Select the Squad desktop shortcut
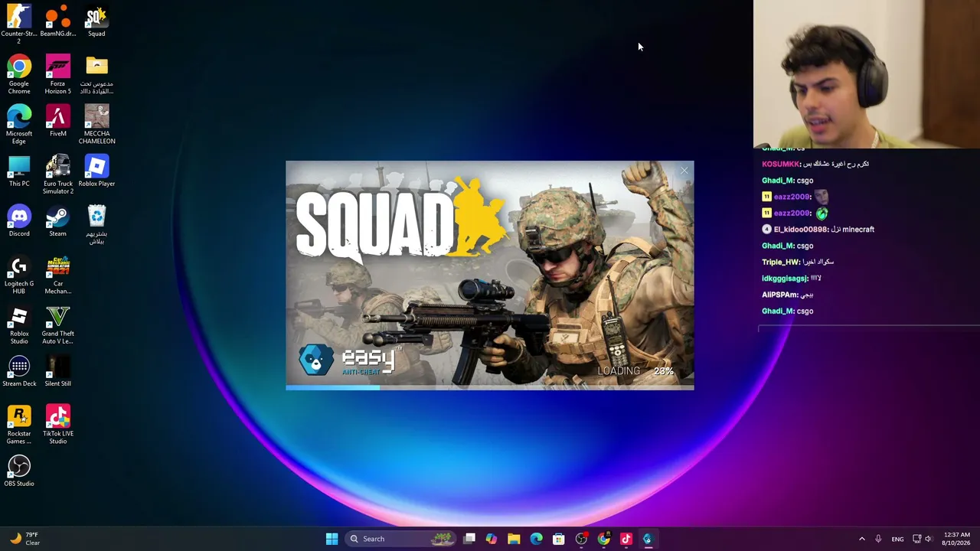980x551 pixels. (x=96, y=21)
